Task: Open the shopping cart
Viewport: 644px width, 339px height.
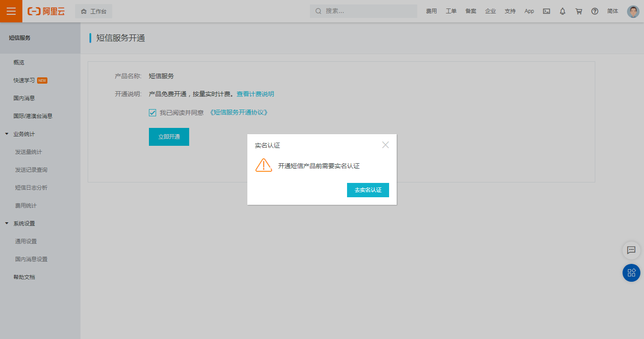Action: coord(579,11)
